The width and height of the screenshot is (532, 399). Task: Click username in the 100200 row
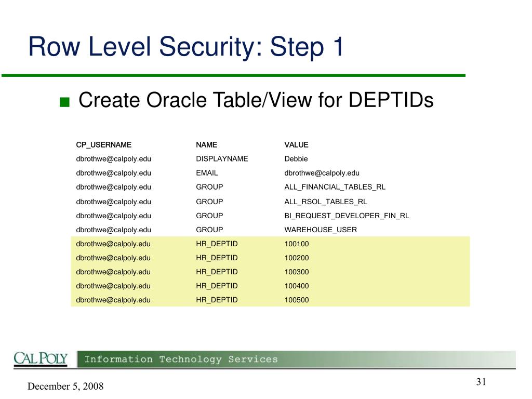(x=113, y=258)
